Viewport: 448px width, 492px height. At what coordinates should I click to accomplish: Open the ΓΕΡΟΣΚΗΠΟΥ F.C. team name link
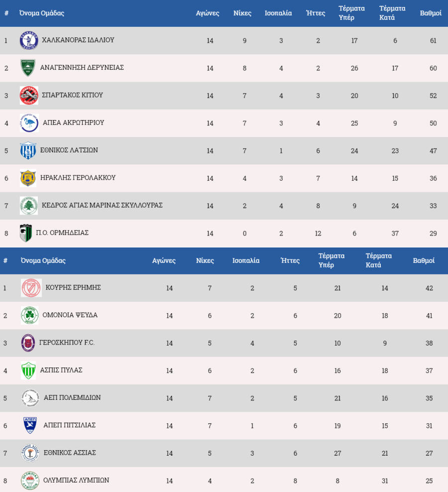coord(67,343)
